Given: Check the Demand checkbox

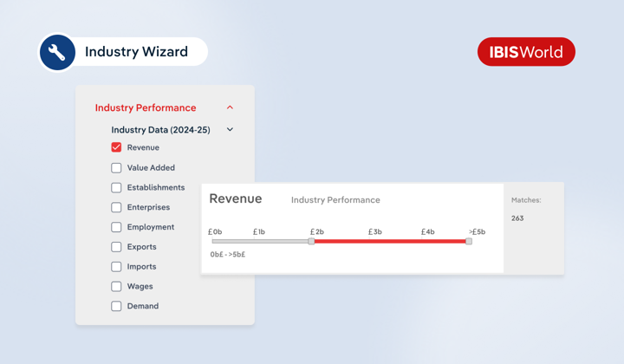Looking at the screenshot, I should (x=116, y=306).
